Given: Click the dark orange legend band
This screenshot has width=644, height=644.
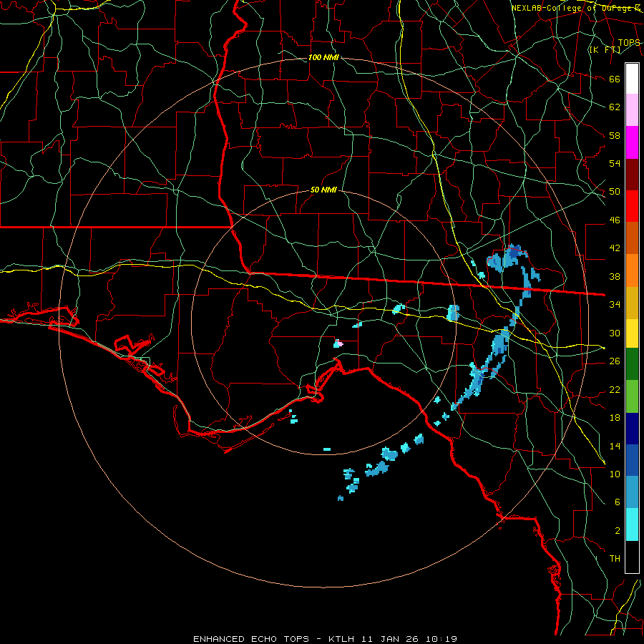Looking at the screenshot, I should (632, 238).
